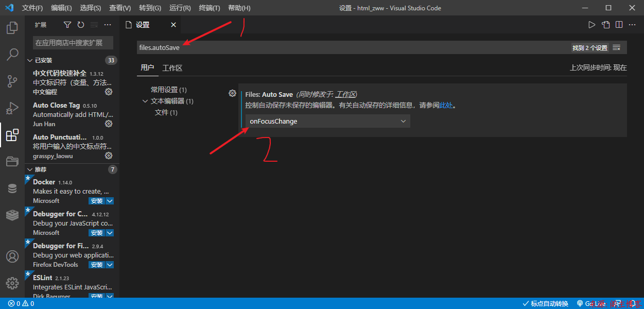This screenshot has height=309, width=644.
Task: Clear settings search filter icon
Action: click(x=617, y=47)
